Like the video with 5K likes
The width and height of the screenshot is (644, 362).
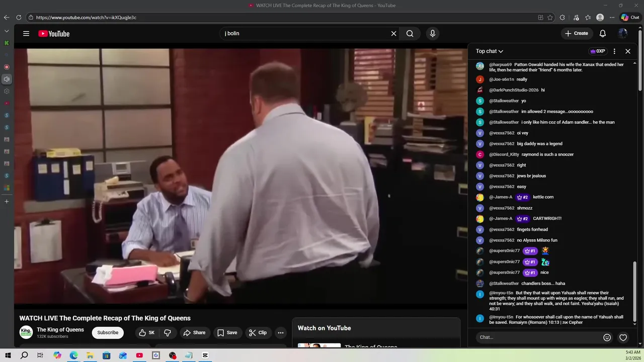click(147, 332)
